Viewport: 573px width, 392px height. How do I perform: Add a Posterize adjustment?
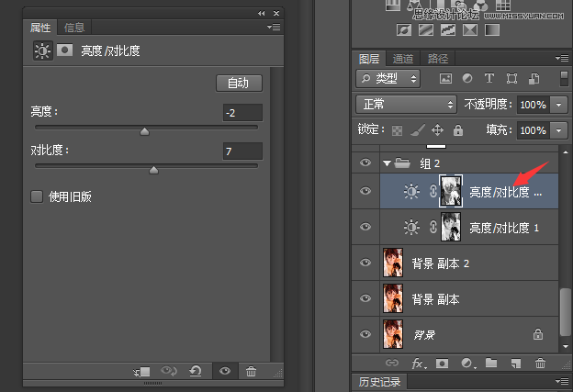coord(426,29)
